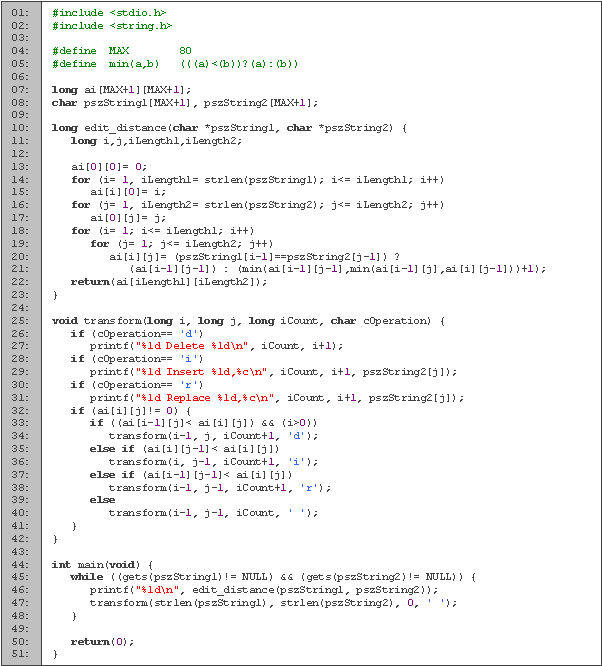
Task: Click line number 25: in the gutter
Action: (20, 321)
